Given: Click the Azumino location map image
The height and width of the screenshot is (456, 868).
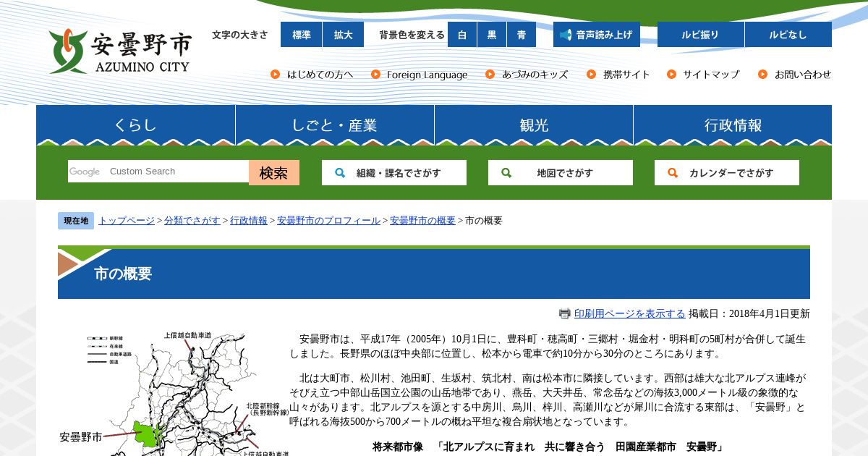Looking at the screenshot, I should (174, 393).
